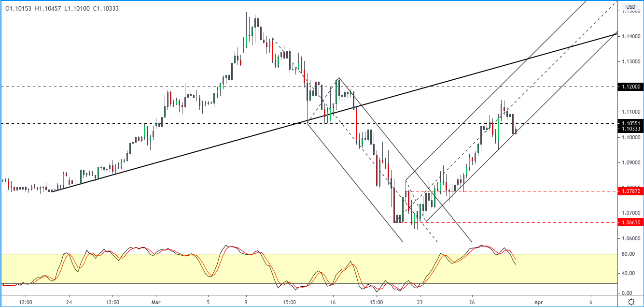Click the 1.06000 price axis label
Image resolution: width=644 pixels, height=307 pixels.
[630, 238]
